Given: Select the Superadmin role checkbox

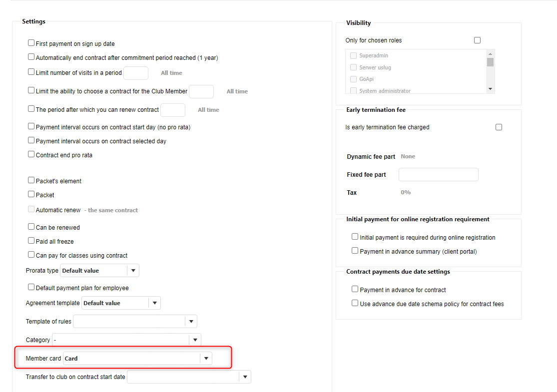Looking at the screenshot, I should click(x=354, y=56).
